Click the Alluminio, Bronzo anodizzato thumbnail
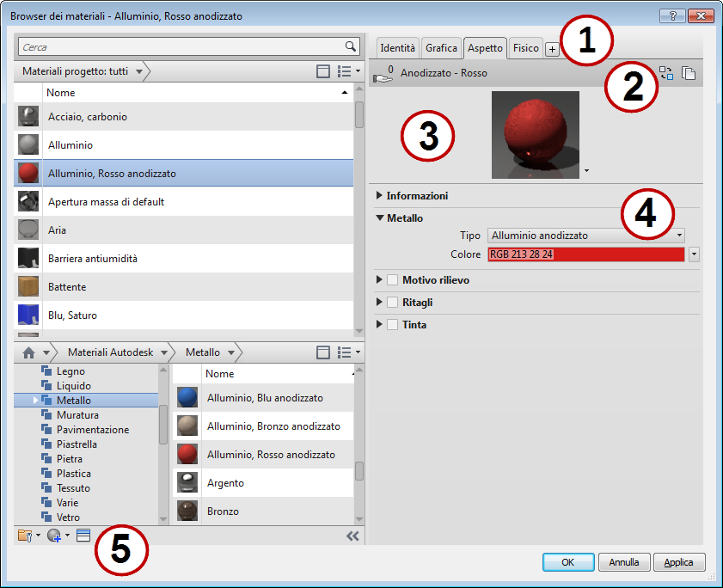Screen dimensions: 723x588 pos(187,426)
